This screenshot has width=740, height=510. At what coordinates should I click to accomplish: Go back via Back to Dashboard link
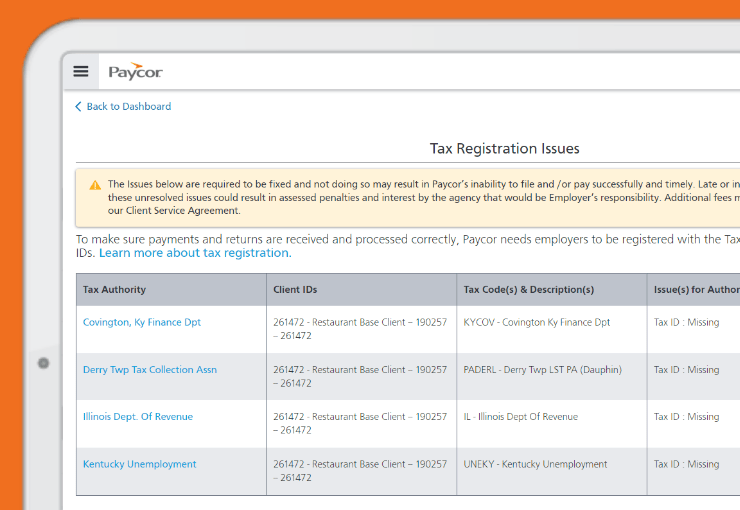click(123, 107)
